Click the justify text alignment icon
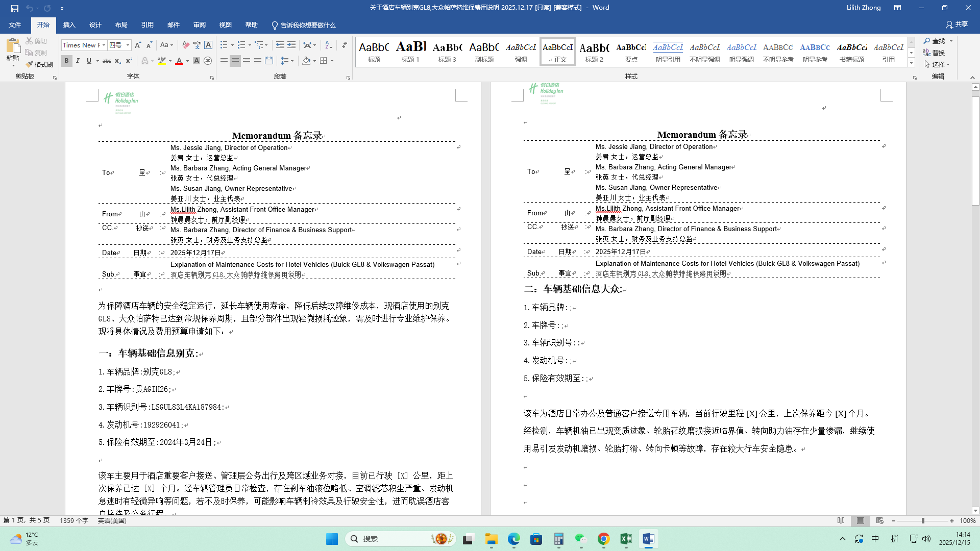The image size is (980, 551). 258,61
